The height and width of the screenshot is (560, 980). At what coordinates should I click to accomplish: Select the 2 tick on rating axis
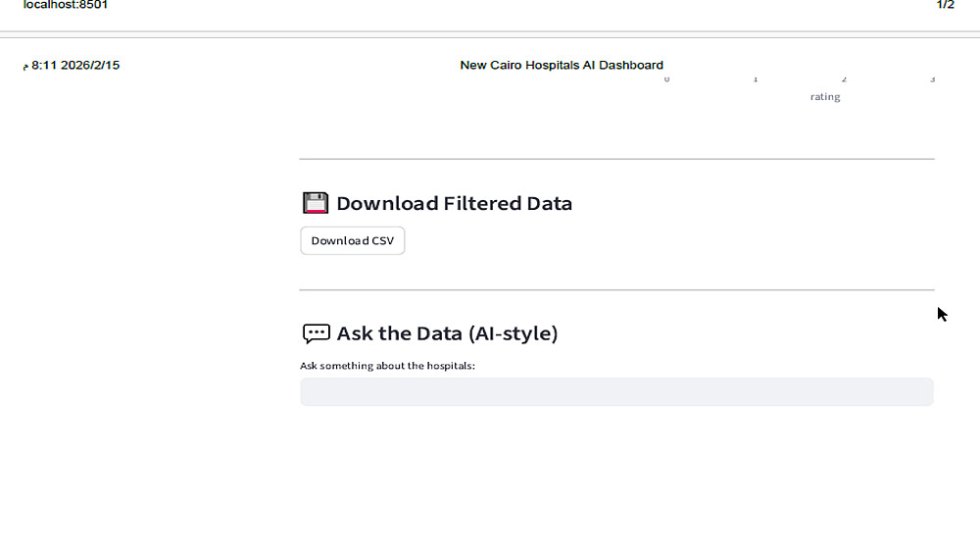click(x=844, y=79)
